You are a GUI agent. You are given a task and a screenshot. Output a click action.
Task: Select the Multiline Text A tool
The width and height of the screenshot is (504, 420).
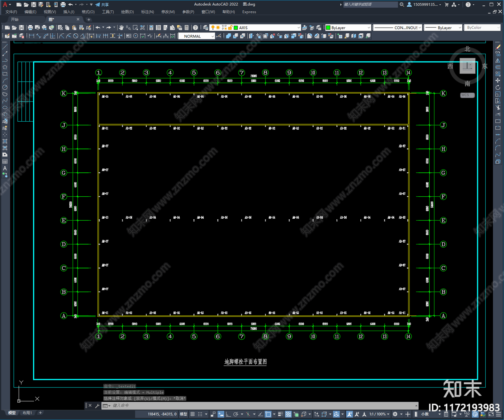click(5, 169)
